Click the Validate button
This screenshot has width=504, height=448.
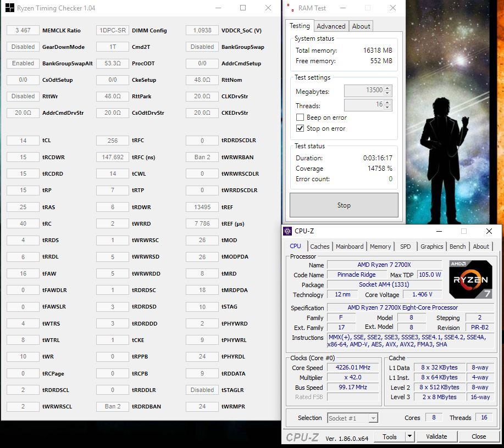436,436
